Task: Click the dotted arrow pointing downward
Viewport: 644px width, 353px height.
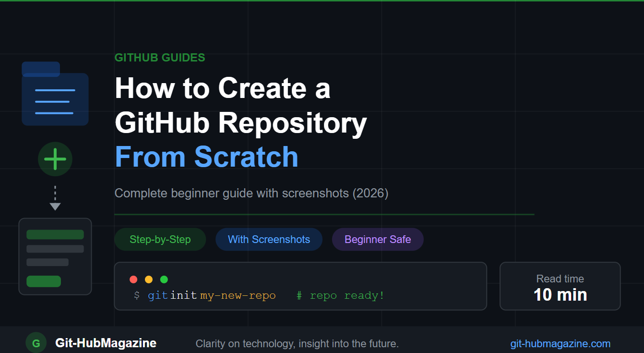Action: point(55,197)
